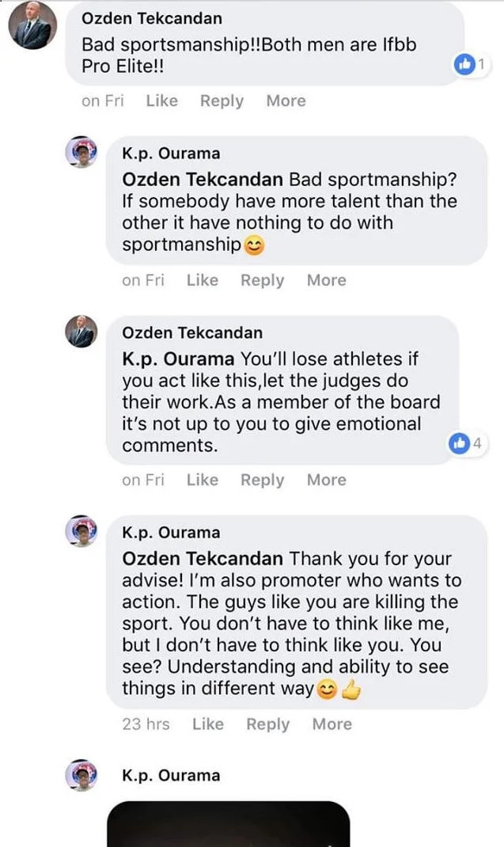
Task: Click the '23 hrs' timestamp
Action: pos(146,724)
